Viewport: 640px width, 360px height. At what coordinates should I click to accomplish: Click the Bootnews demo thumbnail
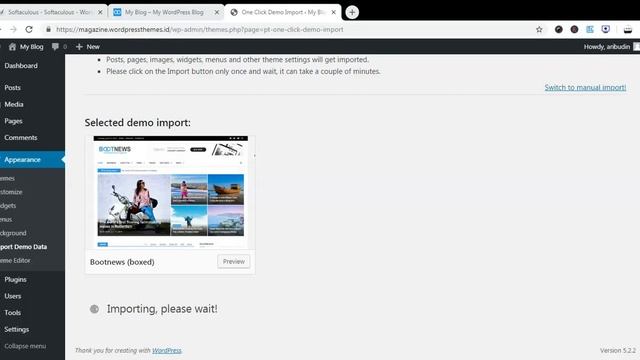point(170,192)
